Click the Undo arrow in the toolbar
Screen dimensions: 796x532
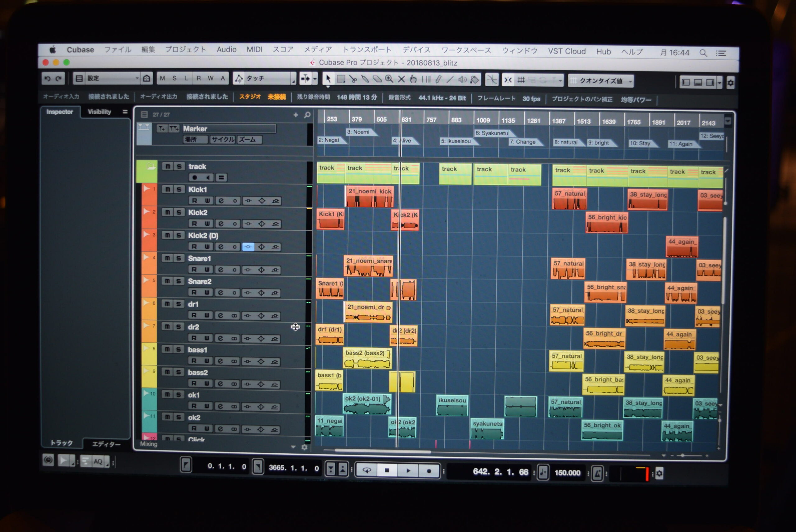pyautogui.click(x=48, y=79)
